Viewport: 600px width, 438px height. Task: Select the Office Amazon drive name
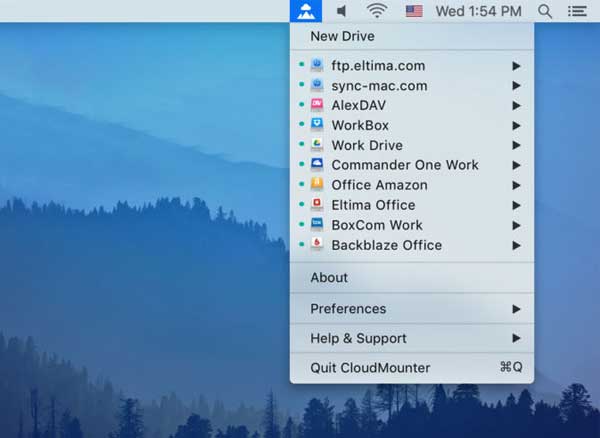pyautogui.click(x=380, y=185)
